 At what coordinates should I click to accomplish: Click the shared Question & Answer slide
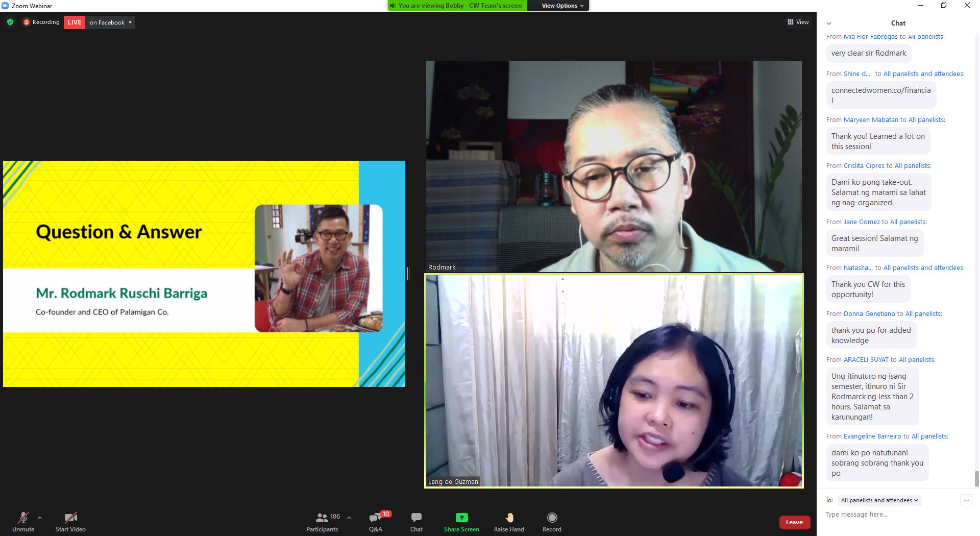(x=204, y=274)
